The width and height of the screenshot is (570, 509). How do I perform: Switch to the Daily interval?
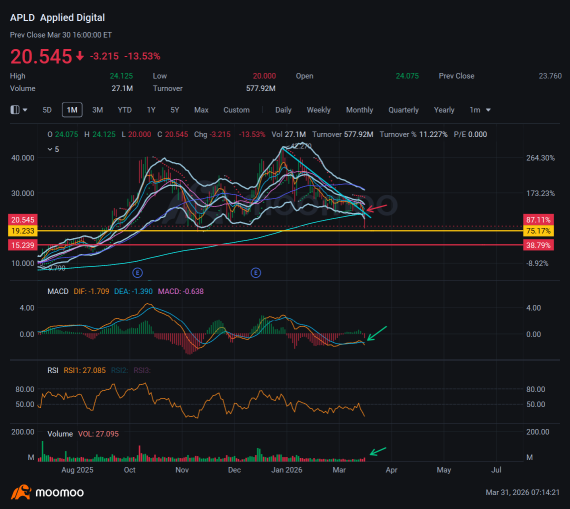coord(283,110)
